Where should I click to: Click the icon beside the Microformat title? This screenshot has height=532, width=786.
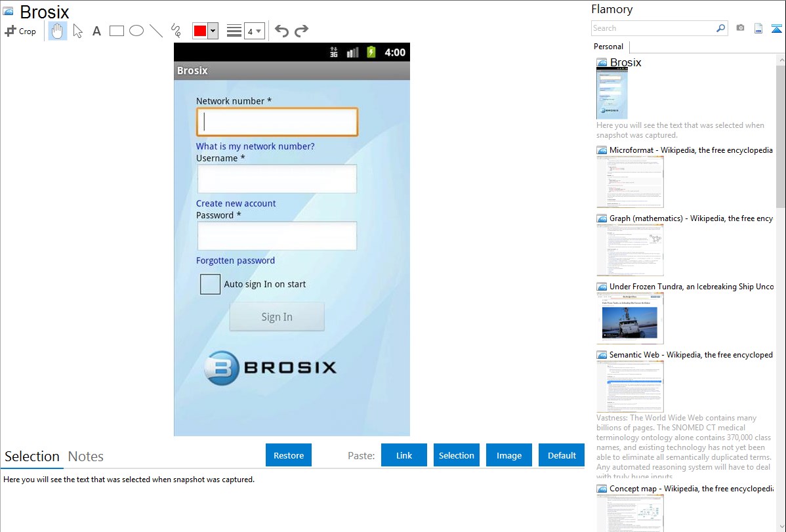click(602, 150)
